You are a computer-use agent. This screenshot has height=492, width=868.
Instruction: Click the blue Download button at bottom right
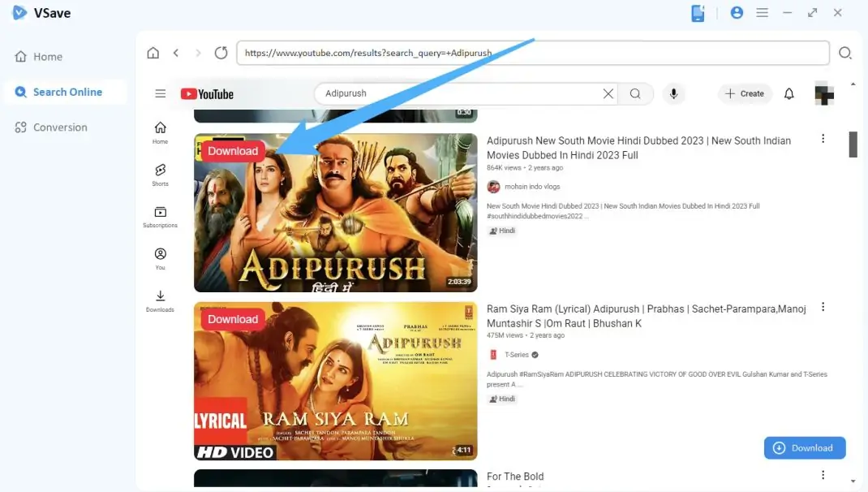point(804,447)
